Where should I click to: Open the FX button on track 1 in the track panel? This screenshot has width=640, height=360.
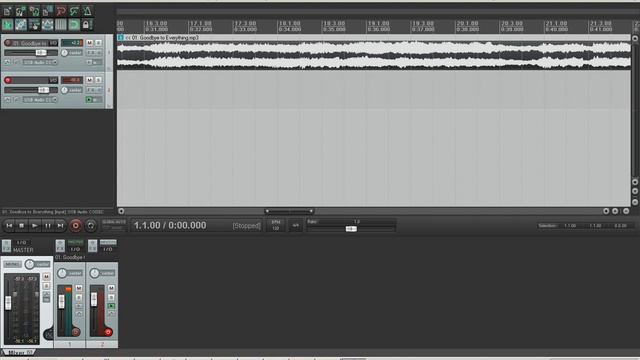(x=91, y=53)
